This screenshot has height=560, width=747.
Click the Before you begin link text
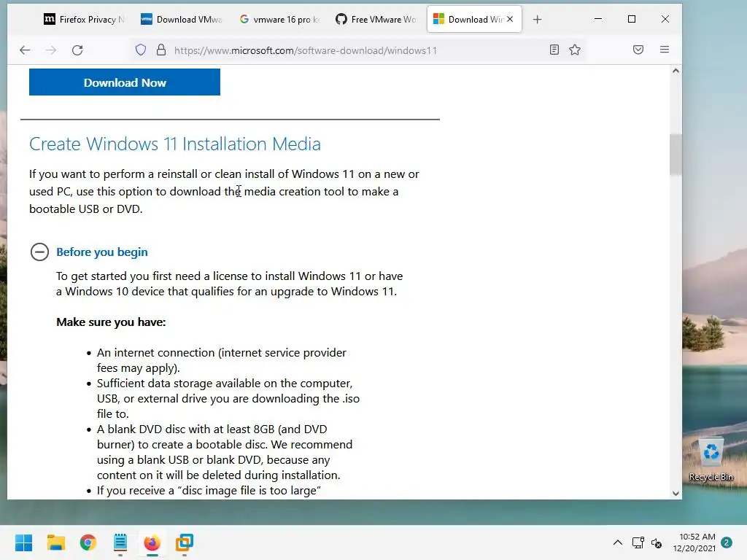pos(102,252)
